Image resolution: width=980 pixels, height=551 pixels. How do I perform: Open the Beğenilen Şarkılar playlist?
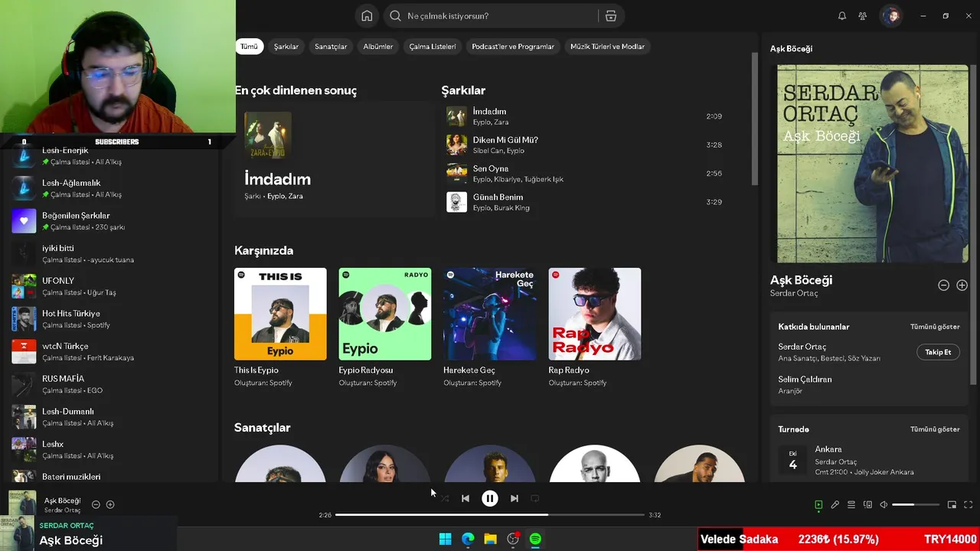[x=111, y=221]
